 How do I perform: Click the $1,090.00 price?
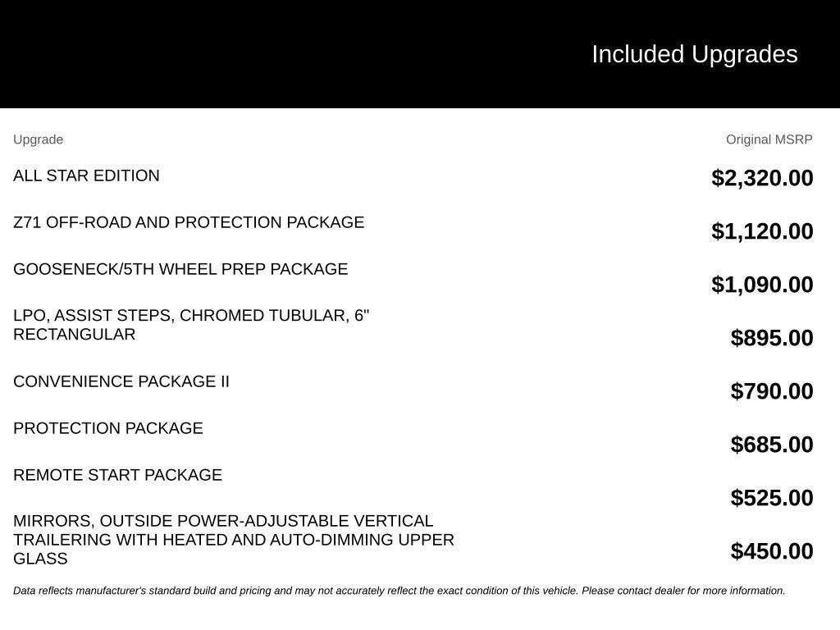pyautogui.click(x=762, y=285)
